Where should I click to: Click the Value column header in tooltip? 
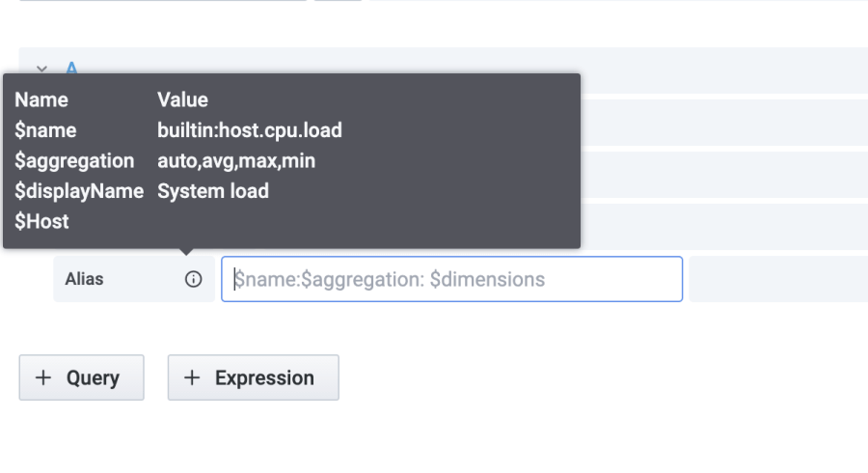click(x=182, y=99)
